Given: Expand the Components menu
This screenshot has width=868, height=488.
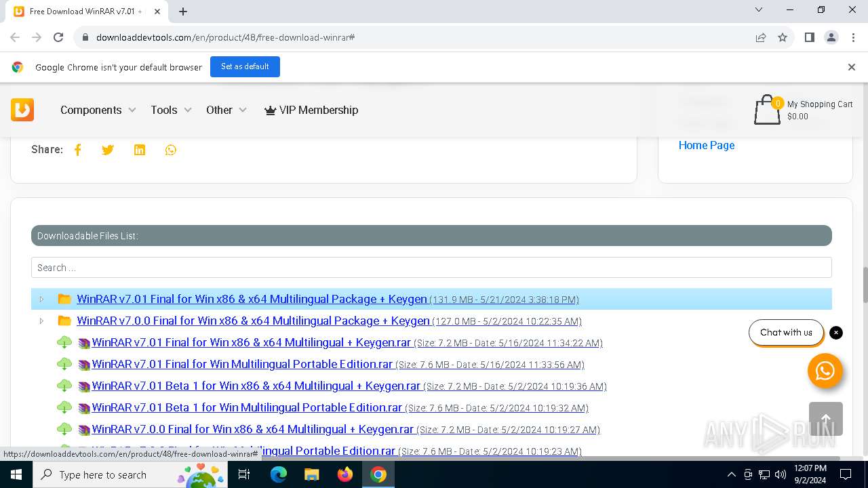Looking at the screenshot, I should coord(98,110).
